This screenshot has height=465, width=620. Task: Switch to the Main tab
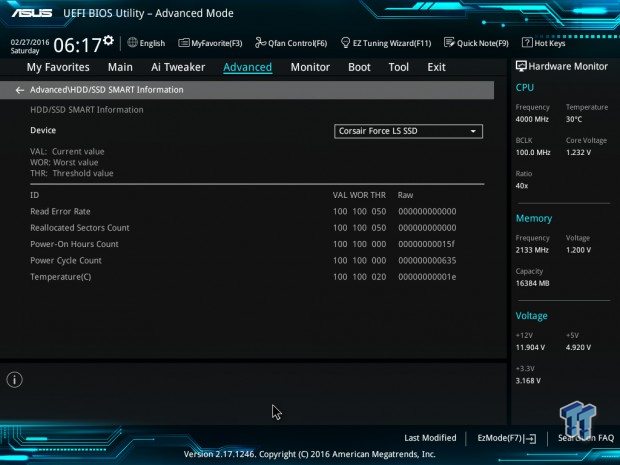click(120, 67)
